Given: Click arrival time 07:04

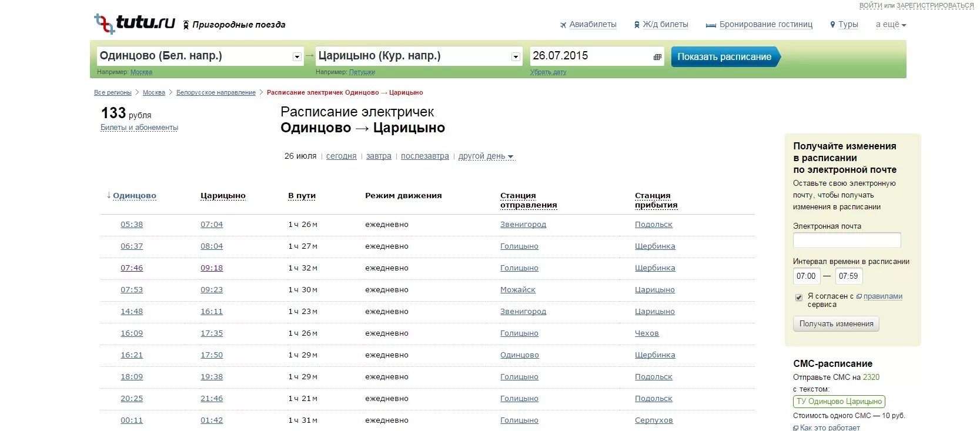Looking at the screenshot, I should click(x=212, y=225).
